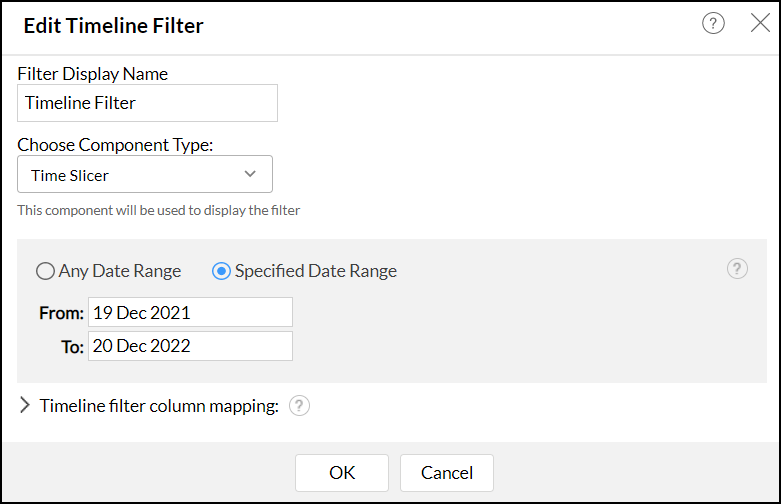Click the From: label
The width and height of the screenshot is (781, 504).
[x=61, y=313]
